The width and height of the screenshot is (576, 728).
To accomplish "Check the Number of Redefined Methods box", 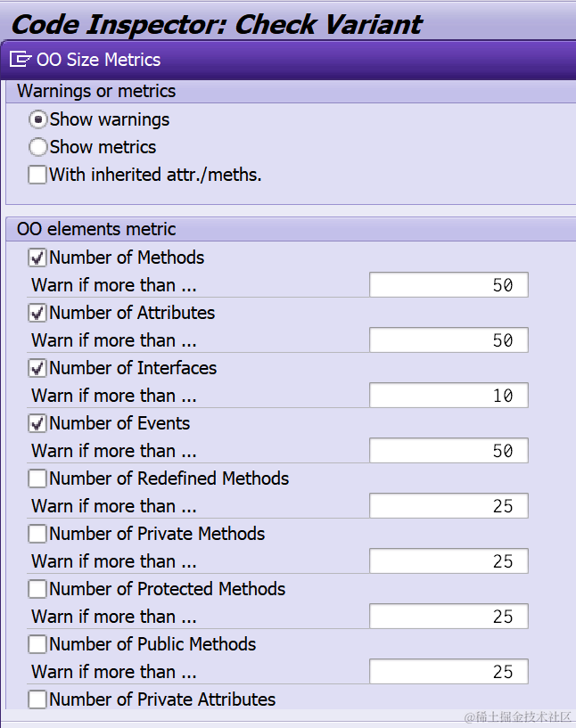I will click(37, 479).
